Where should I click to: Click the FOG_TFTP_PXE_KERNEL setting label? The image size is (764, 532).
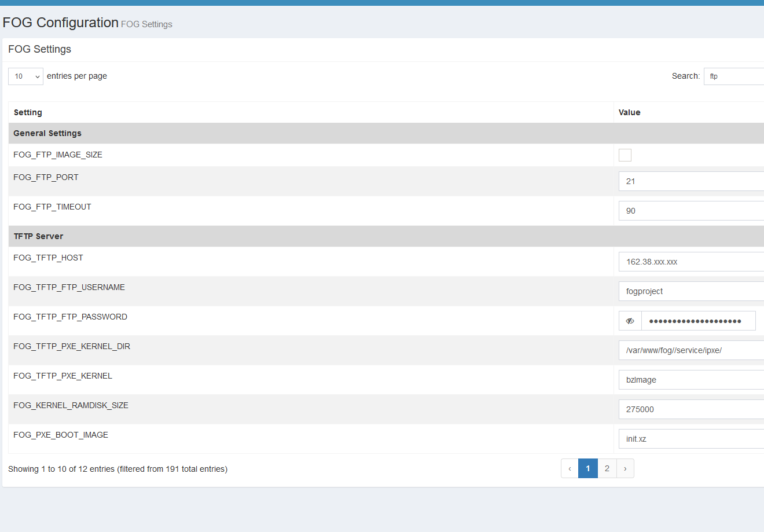pos(63,376)
